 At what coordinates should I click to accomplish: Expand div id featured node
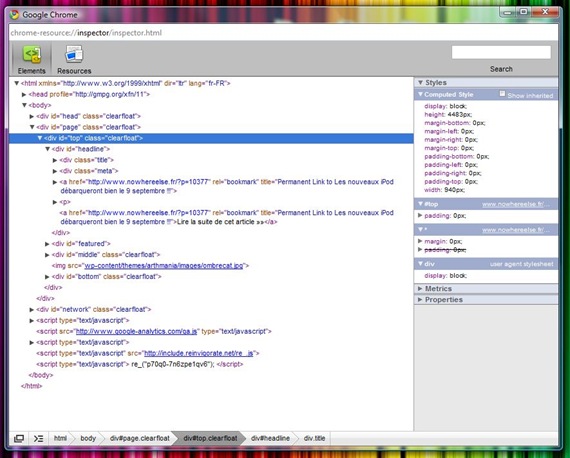click(47, 244)
